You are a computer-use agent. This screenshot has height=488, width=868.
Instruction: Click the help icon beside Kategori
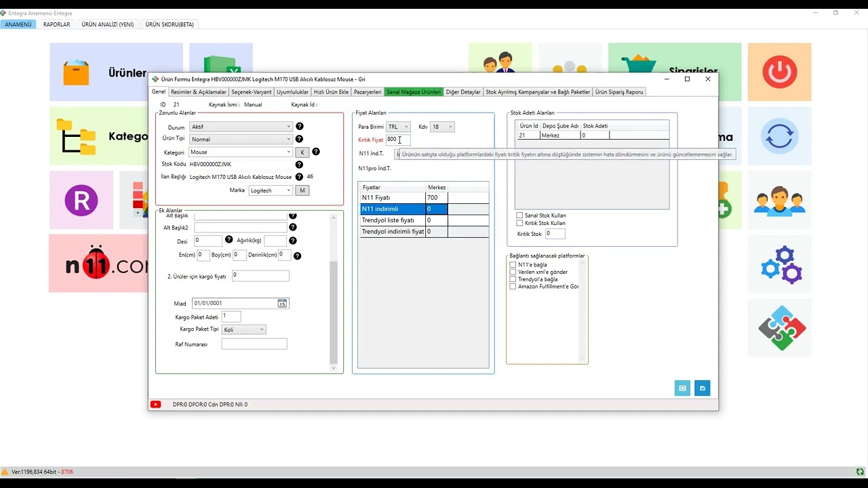(316, 152)
